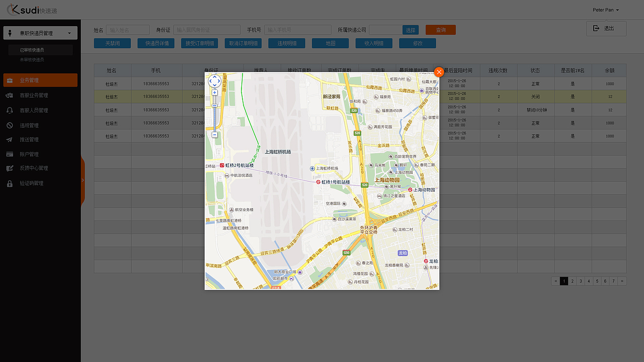Go to pagination page 7
Viewport: 644px width, 362px height.
613,281
